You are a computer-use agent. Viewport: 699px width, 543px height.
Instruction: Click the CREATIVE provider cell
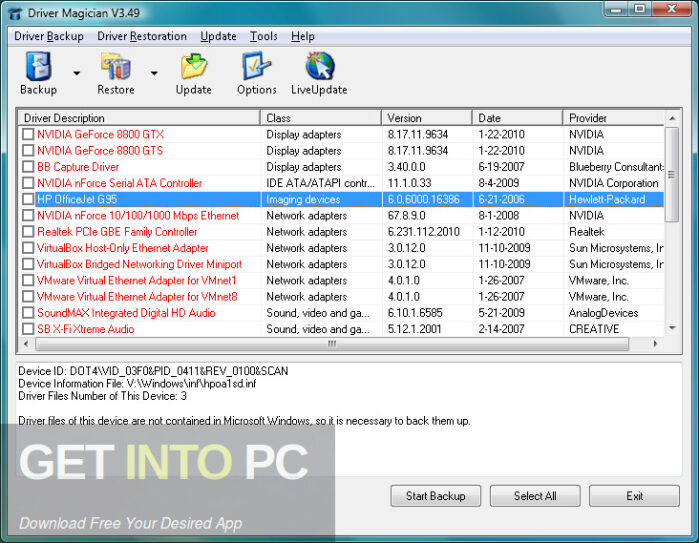point(594,329)
